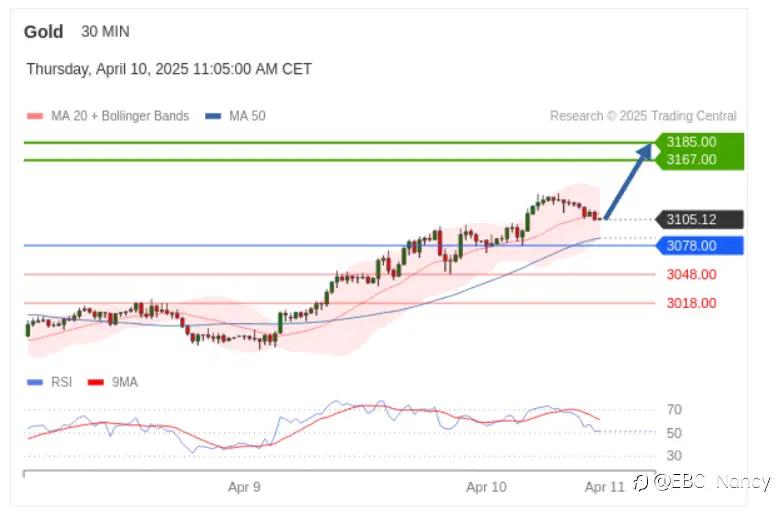Click the 3167.00 green resistance label
This screenshot has height=515, width=780.
tap(691, 160)
